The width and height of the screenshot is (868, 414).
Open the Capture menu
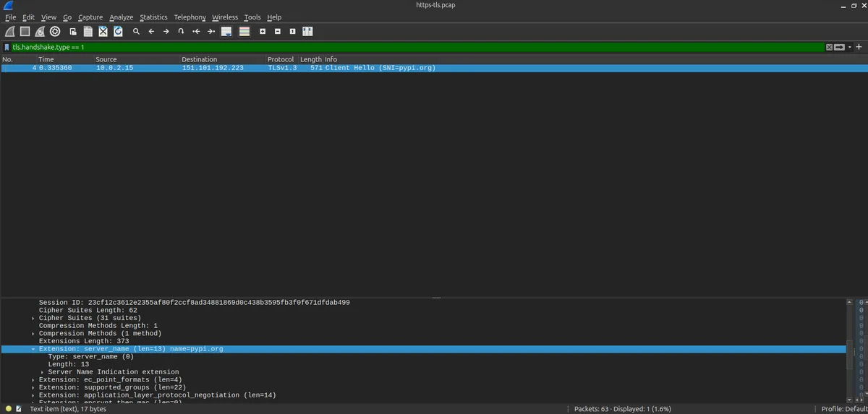coord(90,17)
